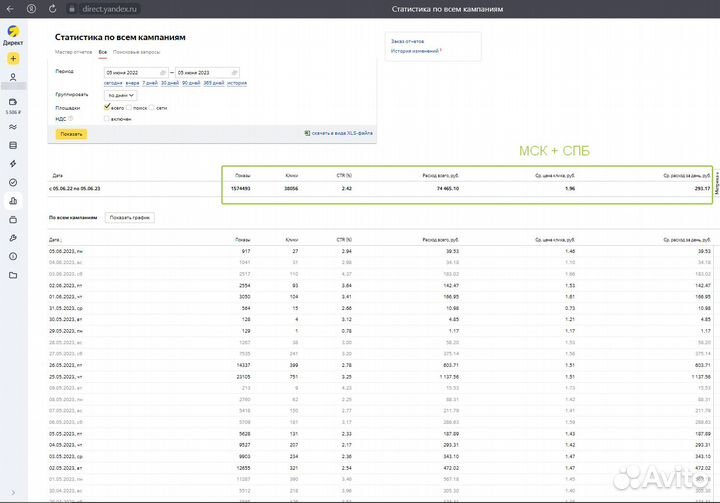
Task: Open the user account icon in sidebar
Action: point(13,77)
